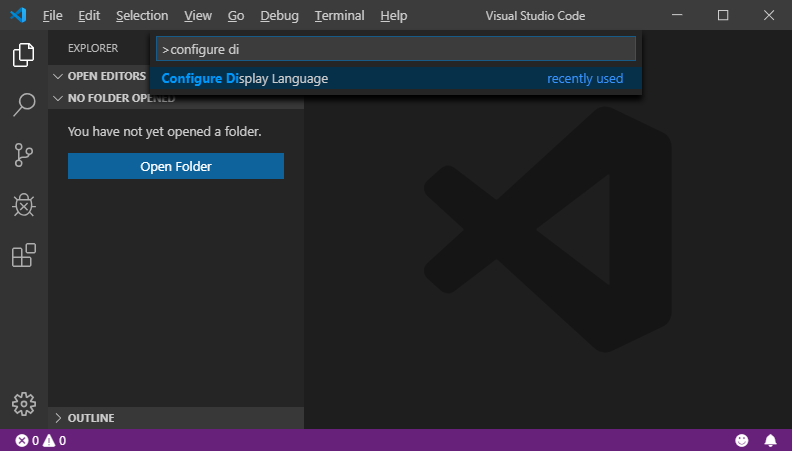Click the 'You have not yet opened a folder.' text
792x451 pixels.
click(165, 132)
